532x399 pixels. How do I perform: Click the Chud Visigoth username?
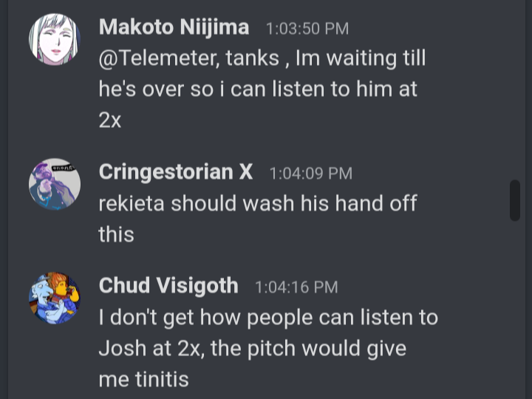pos(168,286)
